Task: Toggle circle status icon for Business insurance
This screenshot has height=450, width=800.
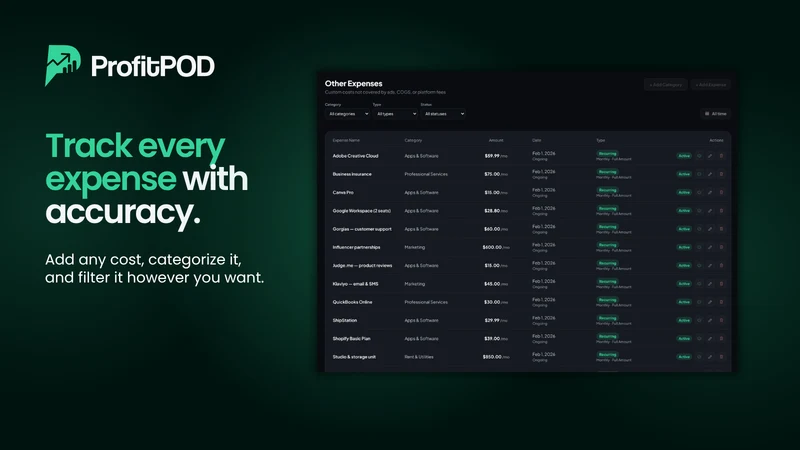Action: click(699, 174)
